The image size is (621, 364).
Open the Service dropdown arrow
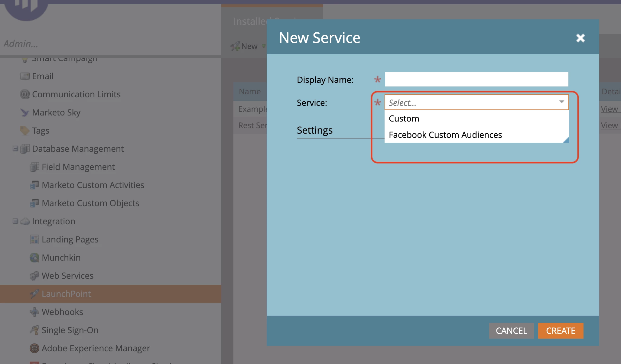pyautogui.click(x=561, y=102)
